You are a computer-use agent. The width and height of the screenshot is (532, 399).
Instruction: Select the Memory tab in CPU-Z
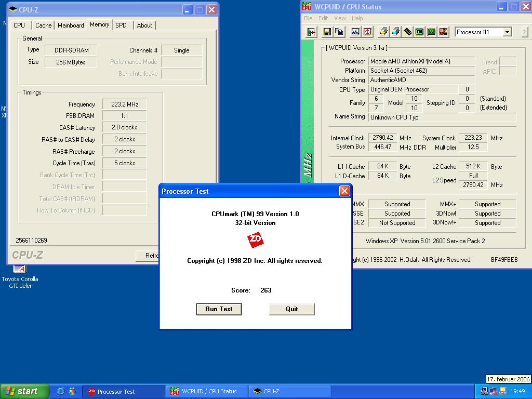(99, 24)
